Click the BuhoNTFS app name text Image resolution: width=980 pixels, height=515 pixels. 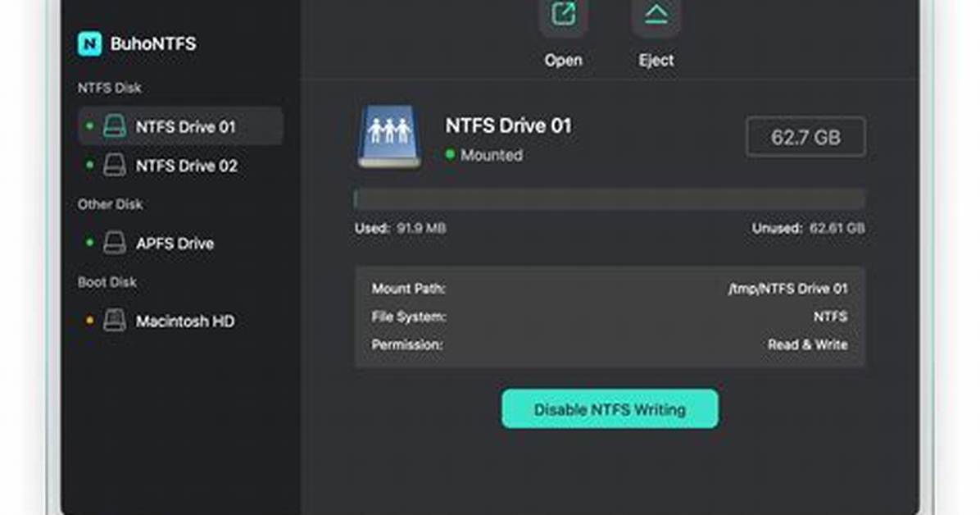[153, 43]
